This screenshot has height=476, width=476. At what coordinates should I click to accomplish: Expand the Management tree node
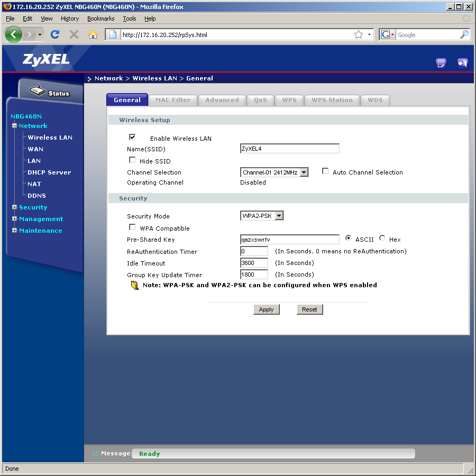[14, 218]
